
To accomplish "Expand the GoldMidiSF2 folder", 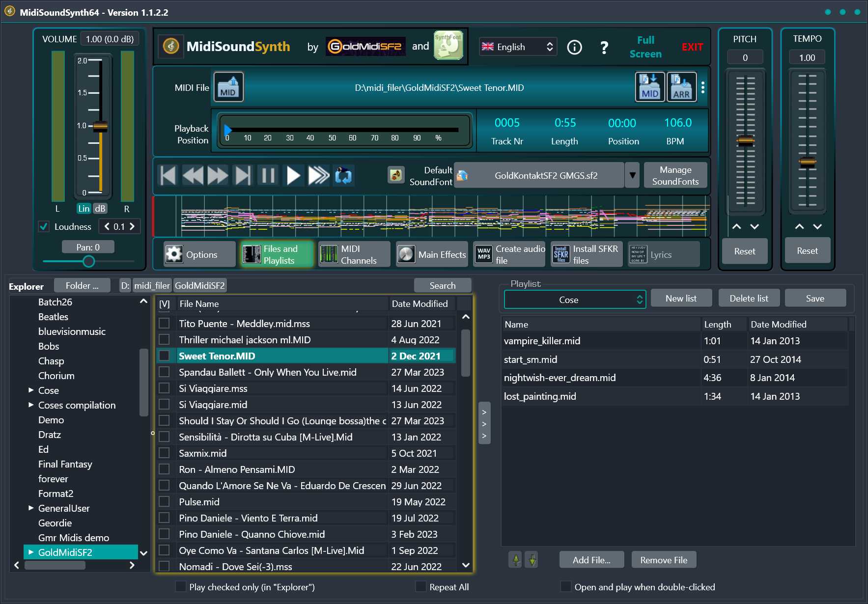I will point(31,552).
